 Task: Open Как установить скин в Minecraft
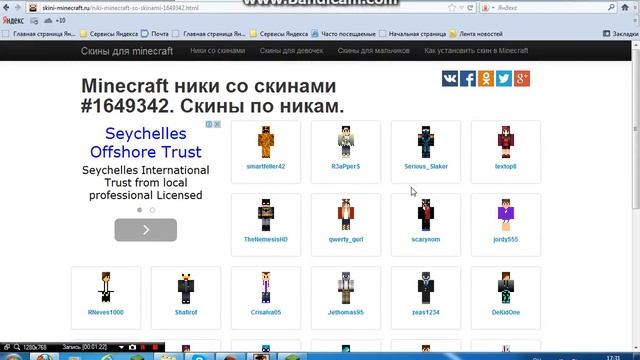point(476,51)
